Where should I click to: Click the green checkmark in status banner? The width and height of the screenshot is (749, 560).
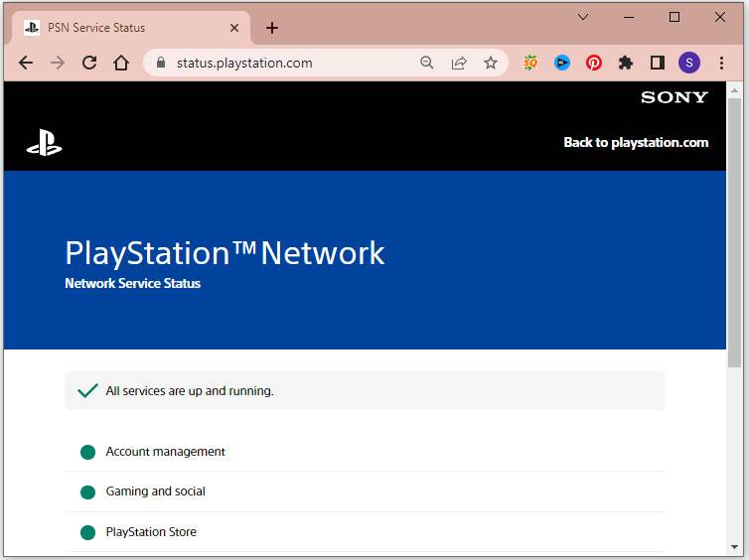tap(87, 390)
